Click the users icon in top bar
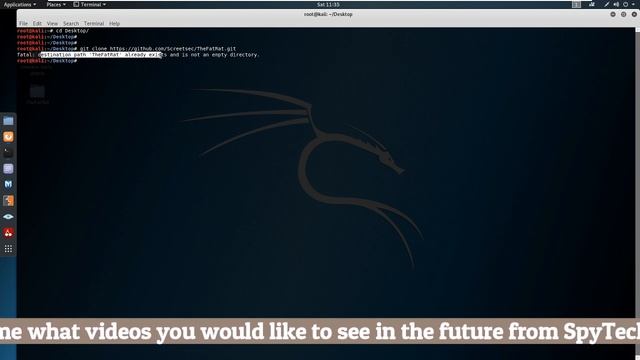The image size is (640, 360). (x=592, y=4)
